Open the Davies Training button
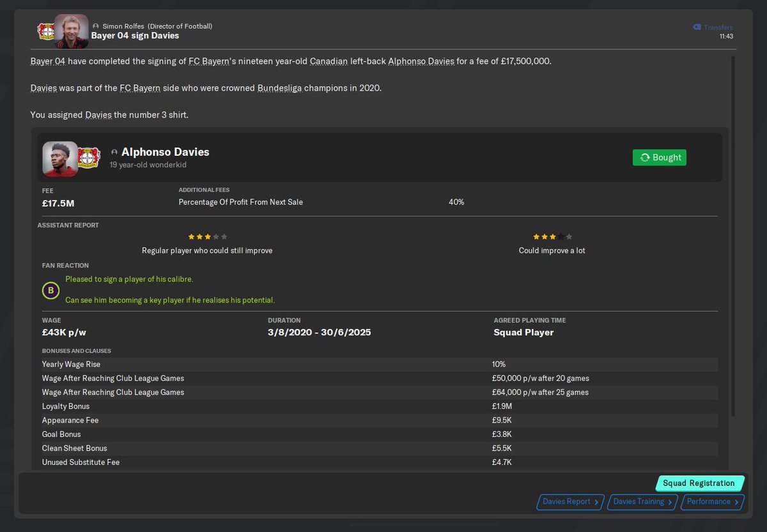The image size is (767, 532). click(x=642, y=502)
